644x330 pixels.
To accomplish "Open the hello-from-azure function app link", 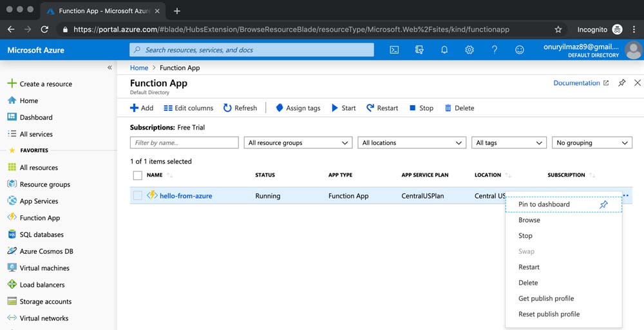I will [x=185, y=196].
